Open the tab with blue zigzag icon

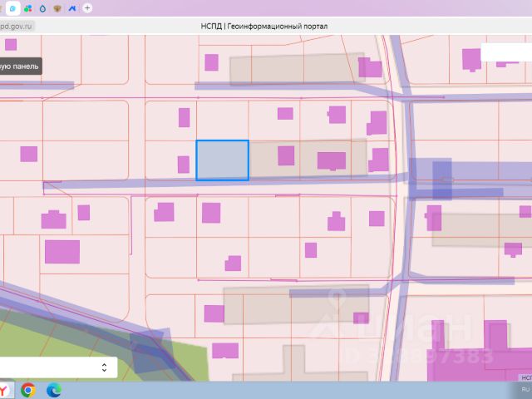(72, 8)
